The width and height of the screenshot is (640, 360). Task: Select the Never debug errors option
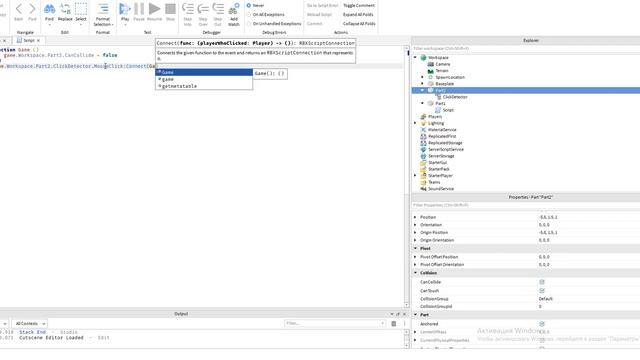click(249, 5)
